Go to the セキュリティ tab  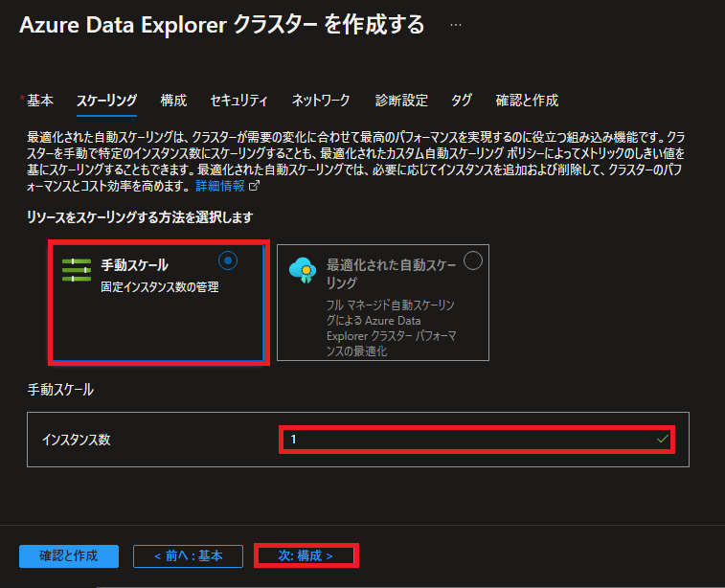click(238, 101)
